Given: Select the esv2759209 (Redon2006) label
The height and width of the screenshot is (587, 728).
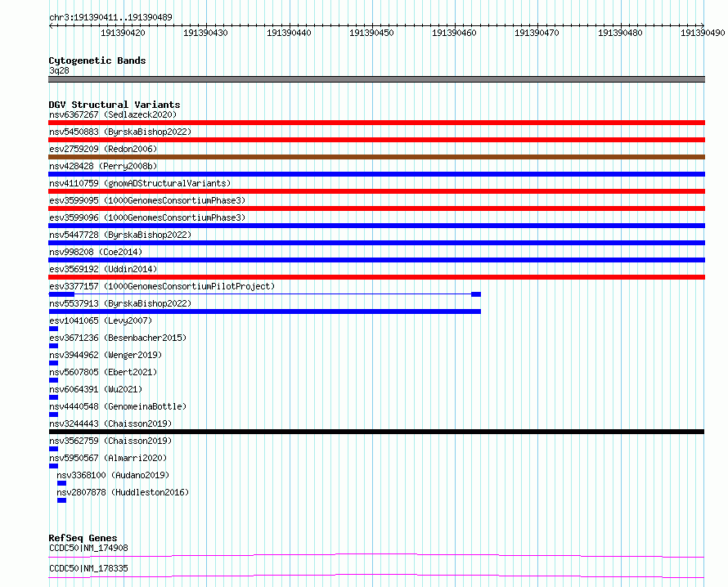Looking at the screenshot, I should (x=103, y=149).
